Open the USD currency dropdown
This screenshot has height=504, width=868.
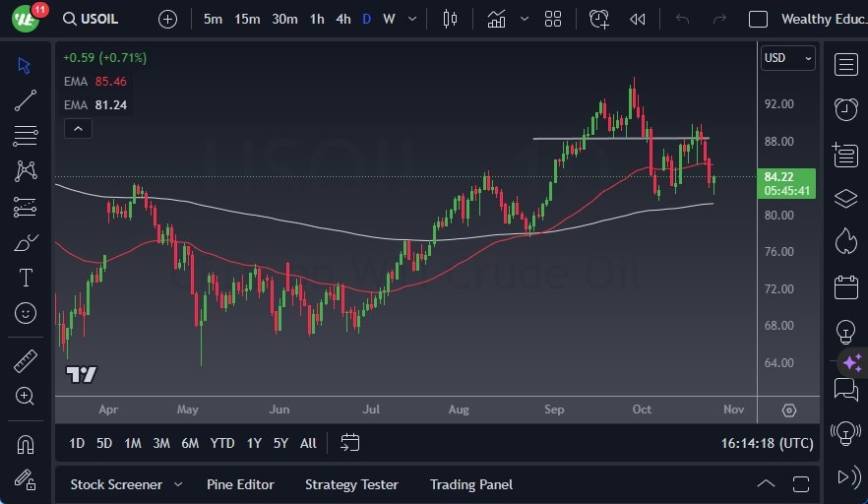point(788,58)
